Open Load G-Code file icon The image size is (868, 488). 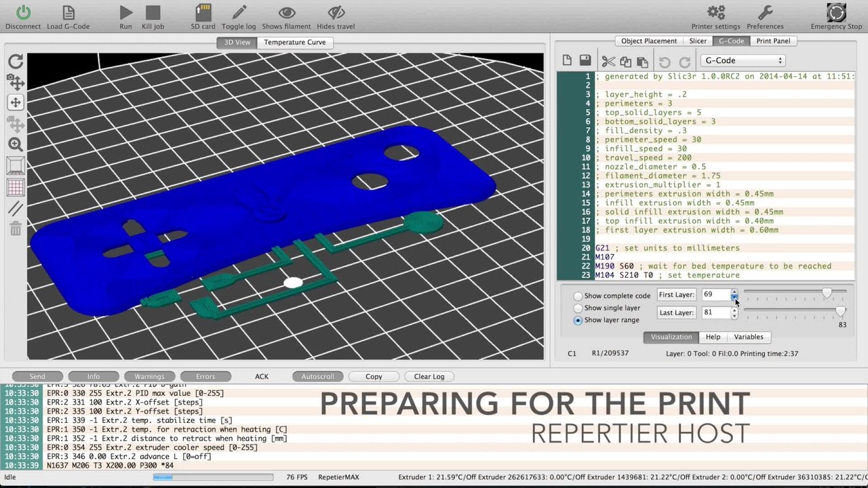68,12
